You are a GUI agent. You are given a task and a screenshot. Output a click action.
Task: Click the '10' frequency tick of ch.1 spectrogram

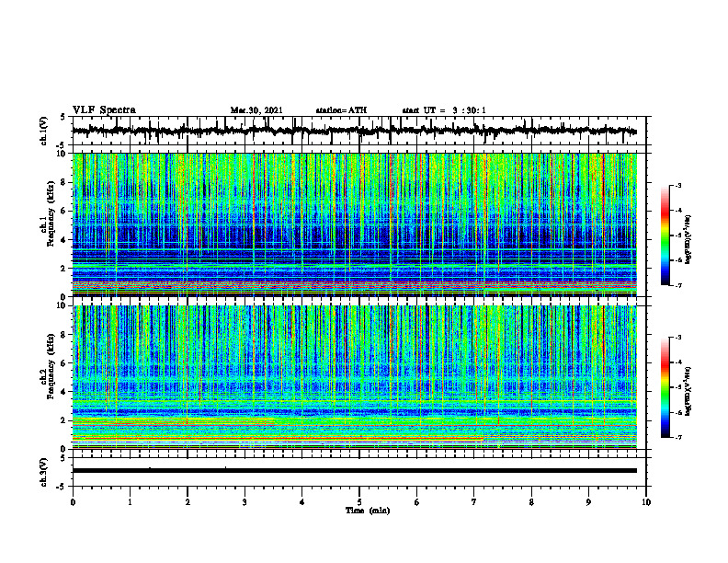click(63, 154)
